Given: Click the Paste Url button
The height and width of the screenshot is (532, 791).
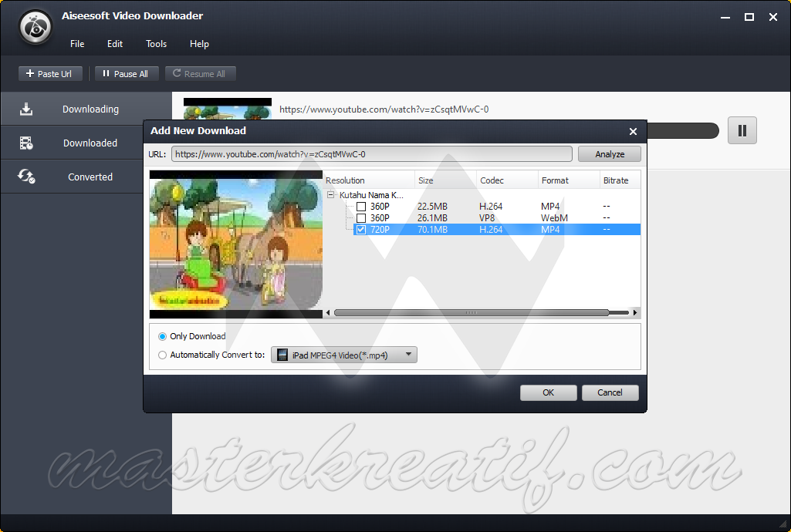Looking at the screenshot, I should tap(49, 73).
